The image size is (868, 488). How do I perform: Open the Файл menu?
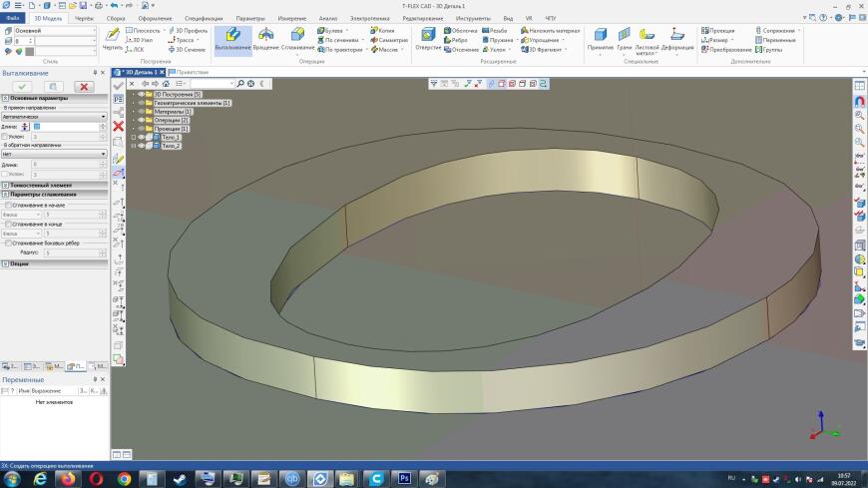(x=13, y=18)
